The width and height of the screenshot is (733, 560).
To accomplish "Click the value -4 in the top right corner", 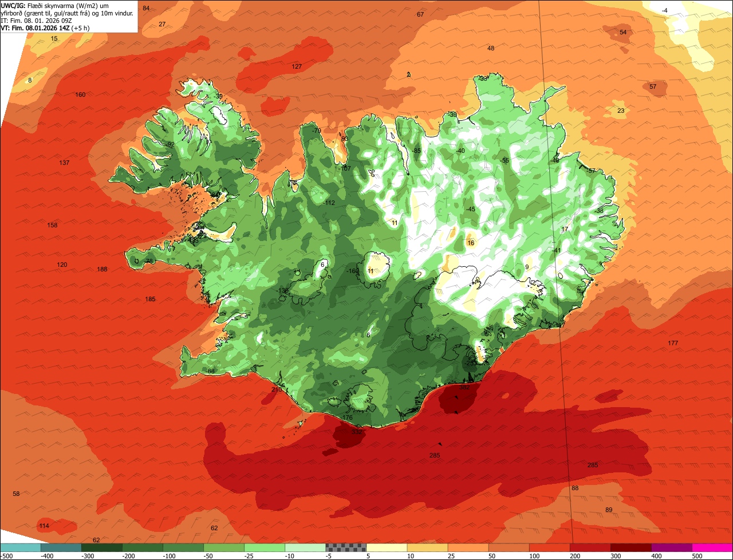I will (664, 11).
